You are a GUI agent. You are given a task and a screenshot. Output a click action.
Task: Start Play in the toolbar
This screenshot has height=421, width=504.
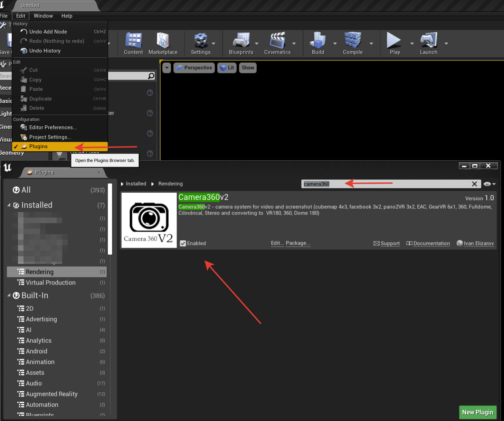click(x=394, y=44)
